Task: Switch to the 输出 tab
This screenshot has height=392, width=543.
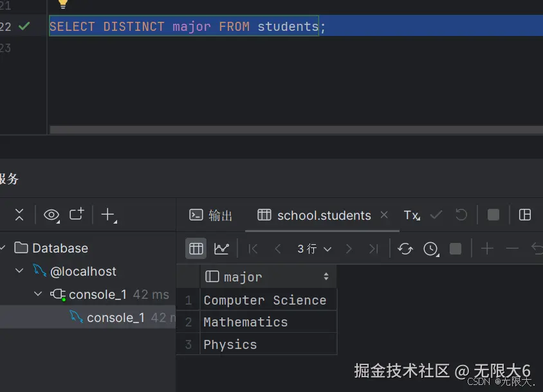Action: pyautogui.click(x=219, y=215)
